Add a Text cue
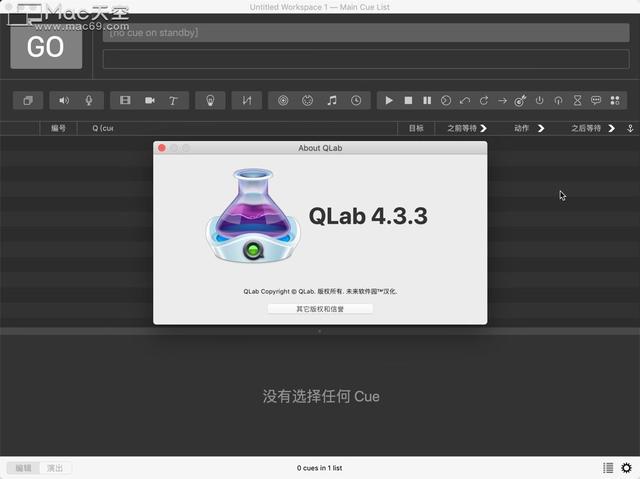The height and width of the screenshot is (479, 640). [x=173, y=100]
